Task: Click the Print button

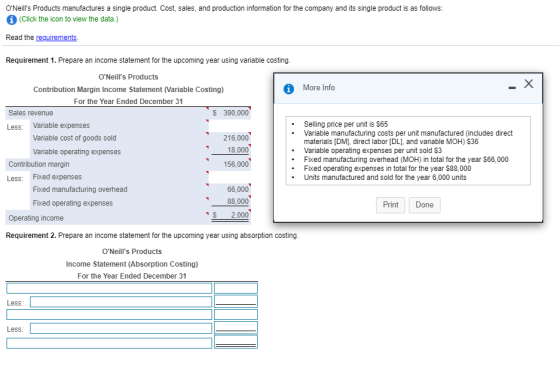Action: tap(390, 205)
